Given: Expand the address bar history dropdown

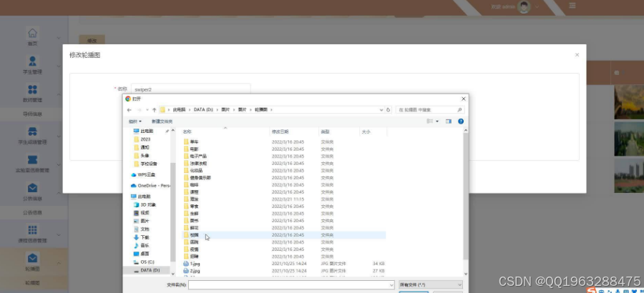Looking at the screenshot, I should (381, 110).
